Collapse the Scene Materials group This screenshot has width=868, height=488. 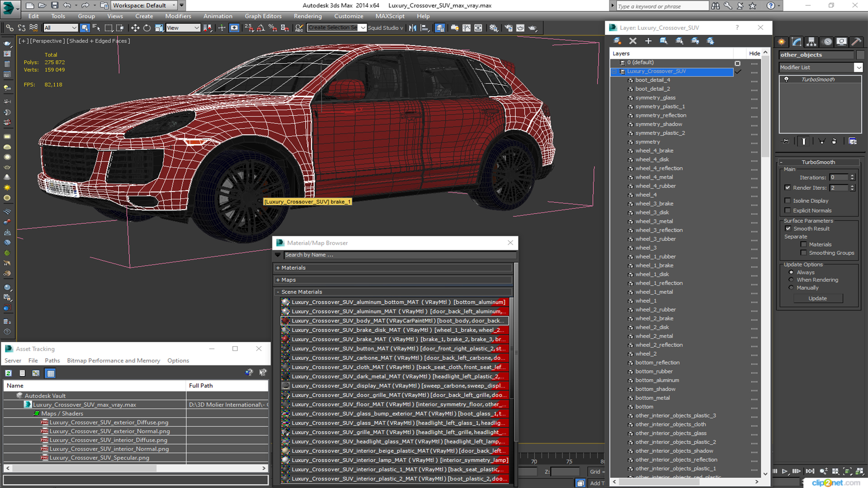[278, 292]
